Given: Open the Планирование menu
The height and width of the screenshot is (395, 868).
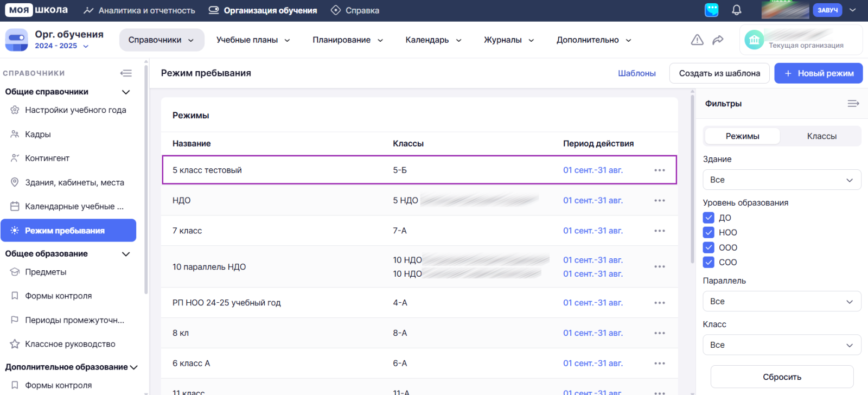Looking at the screenshot, I should [348, 40].
